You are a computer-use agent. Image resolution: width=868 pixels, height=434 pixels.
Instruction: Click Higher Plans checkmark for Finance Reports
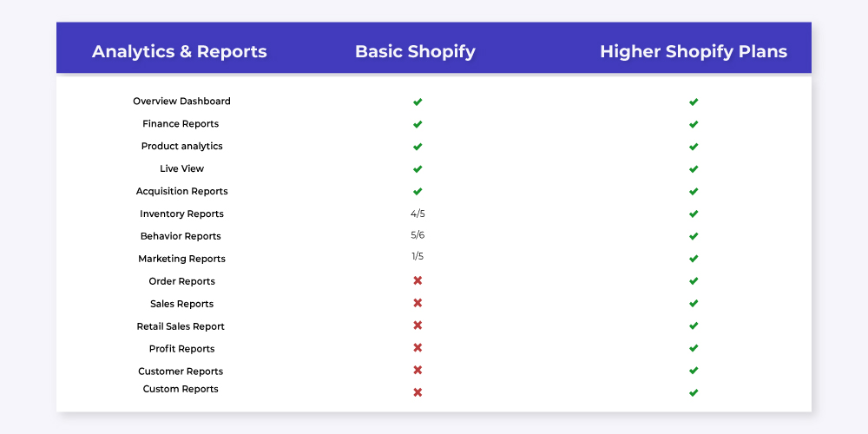point(693,124)
